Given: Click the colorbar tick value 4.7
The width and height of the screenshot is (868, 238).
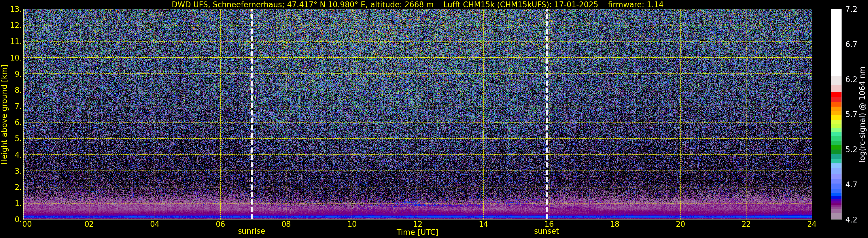Looking at the screenshot, I should [851, 185].
